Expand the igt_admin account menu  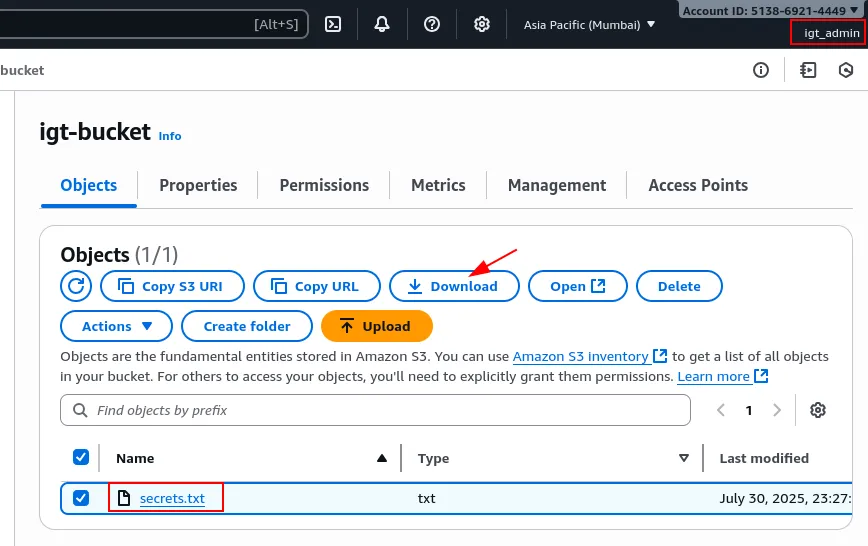(x=830, y=33)
